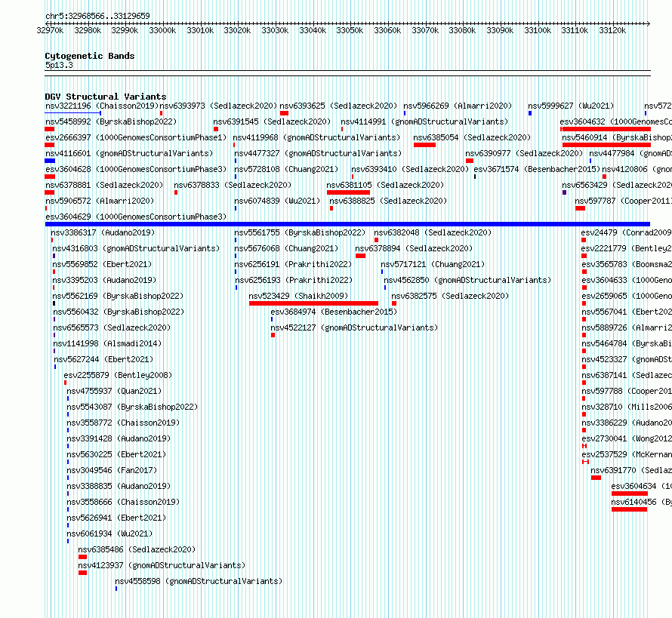672x618 pixels.
Task: Click nsv4316803 gnomADStructuralVariants label
Action: [136, 248]
